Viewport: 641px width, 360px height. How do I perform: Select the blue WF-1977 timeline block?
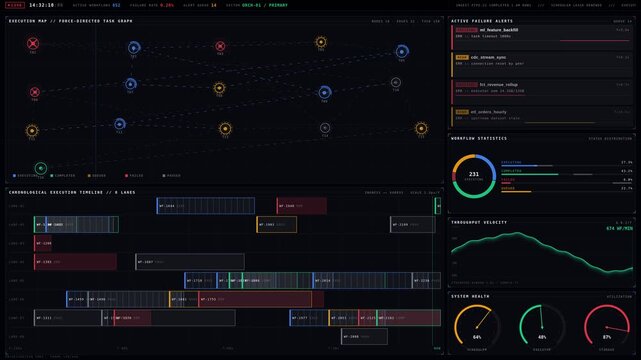pyautogui.click(x=309, y=318)
